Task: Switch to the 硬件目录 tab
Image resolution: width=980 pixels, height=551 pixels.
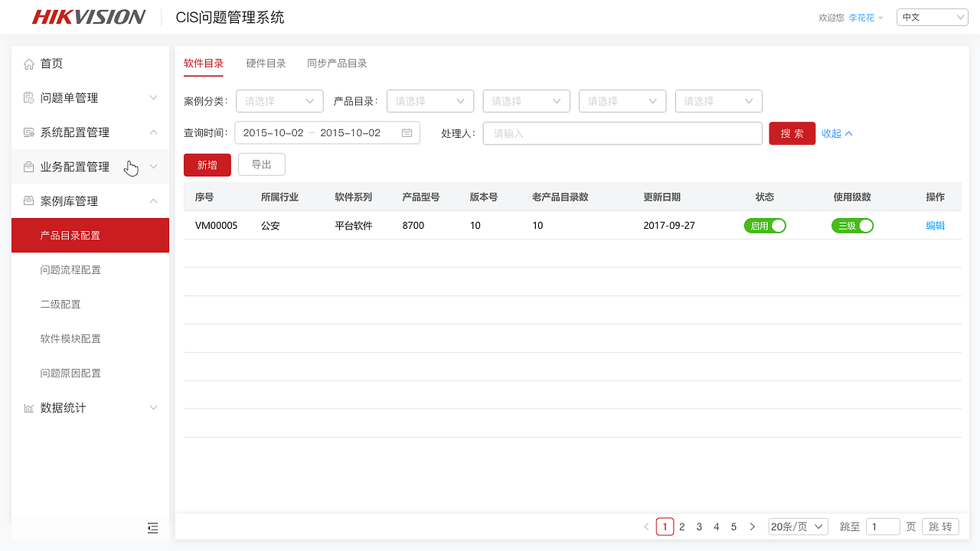Action: (x=266, y=64)
